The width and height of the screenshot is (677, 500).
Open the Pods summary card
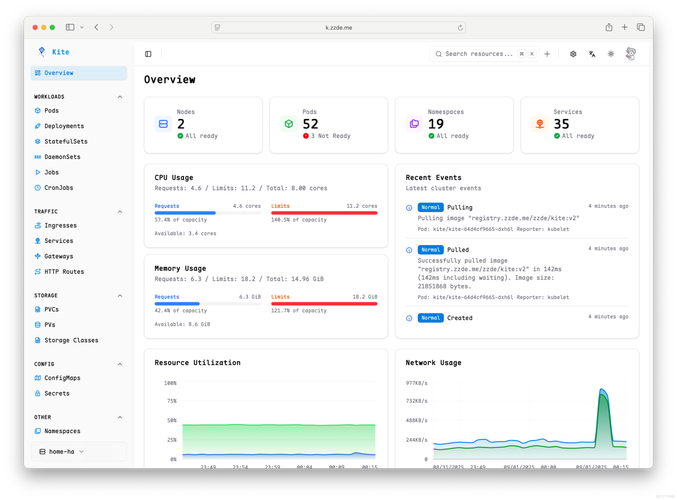click(329, 125)
